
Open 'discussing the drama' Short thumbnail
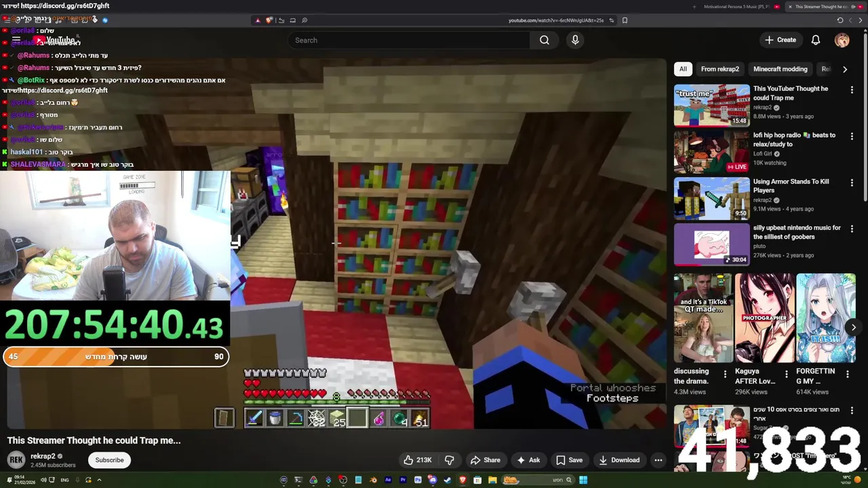pyautogui.click(x=703, y=319)
